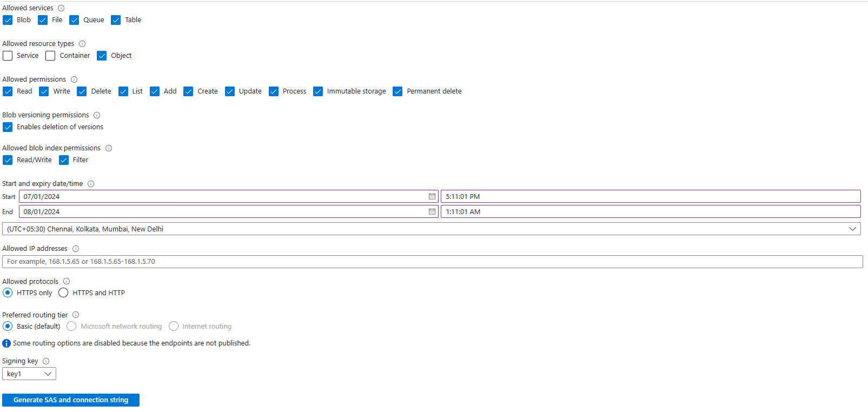Check the Service resource type box
Image resolution: width=868 pixels, height=412 pixels.
(8, 56)
